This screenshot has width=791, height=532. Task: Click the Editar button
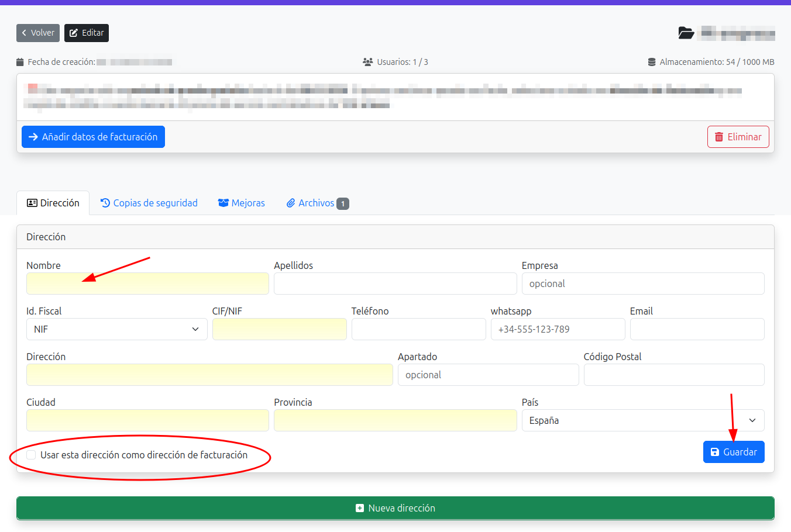coord(87,33)
